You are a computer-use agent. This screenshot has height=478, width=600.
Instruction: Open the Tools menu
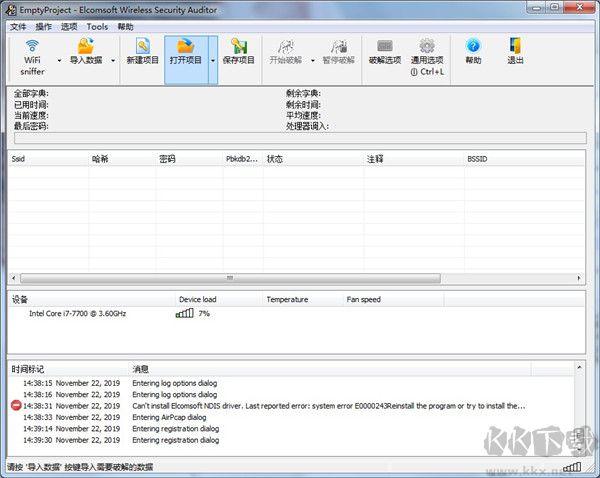(97, 27)
